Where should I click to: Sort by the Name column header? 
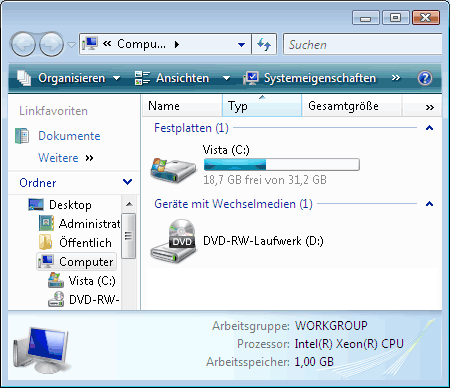pyautogui.click(x=182, y=106)
